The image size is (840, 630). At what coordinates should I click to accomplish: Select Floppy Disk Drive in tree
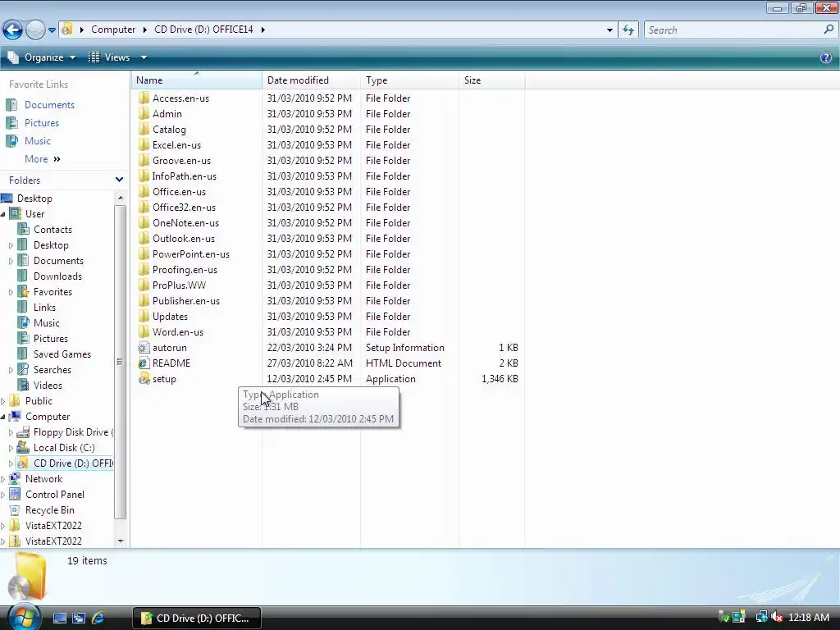(73, 432)
